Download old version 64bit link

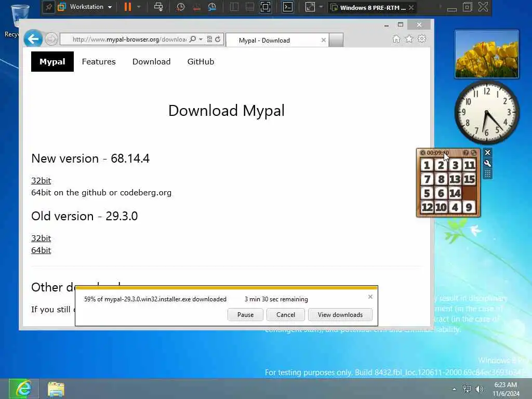pyautogui.click(x=41, y=250)
